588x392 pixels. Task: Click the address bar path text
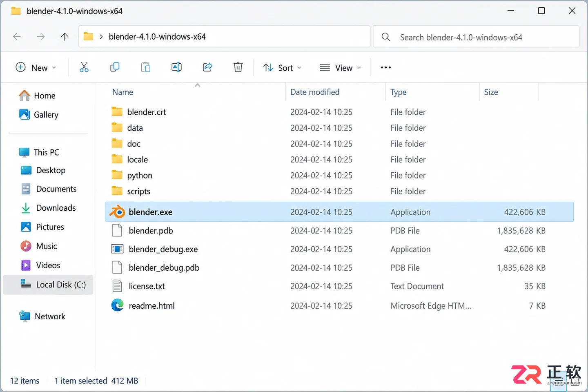pyautogui.click(x=157, y=37)
